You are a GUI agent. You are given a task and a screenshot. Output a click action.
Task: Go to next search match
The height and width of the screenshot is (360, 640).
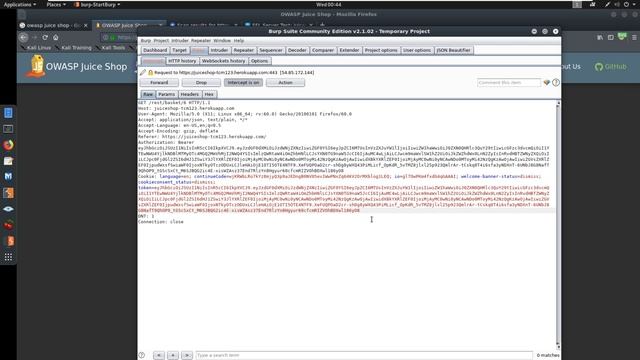click(187, 355)
